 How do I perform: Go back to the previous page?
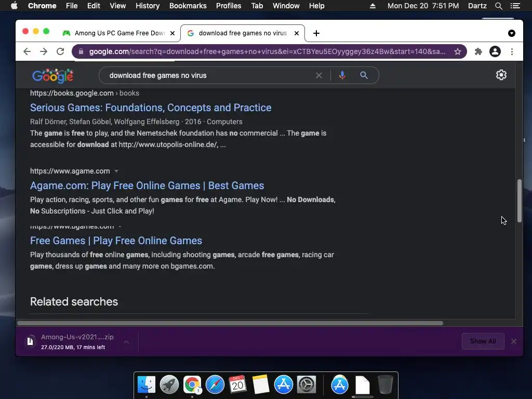coord(27,51)
